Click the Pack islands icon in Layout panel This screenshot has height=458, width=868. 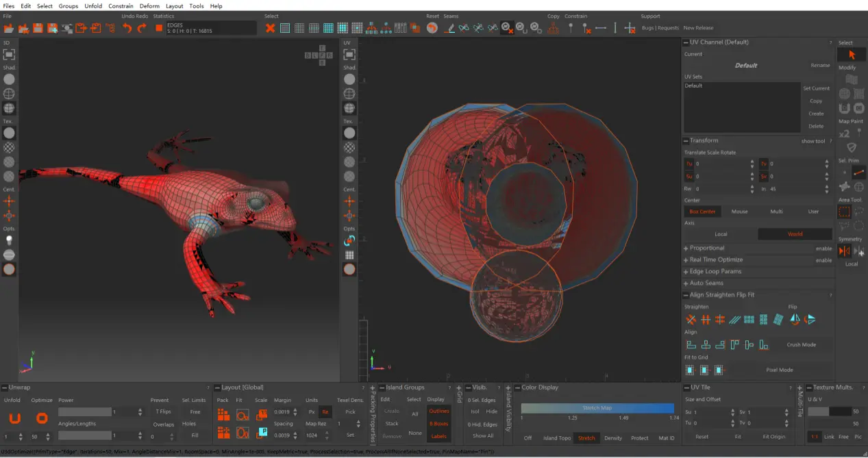(223, 415)
